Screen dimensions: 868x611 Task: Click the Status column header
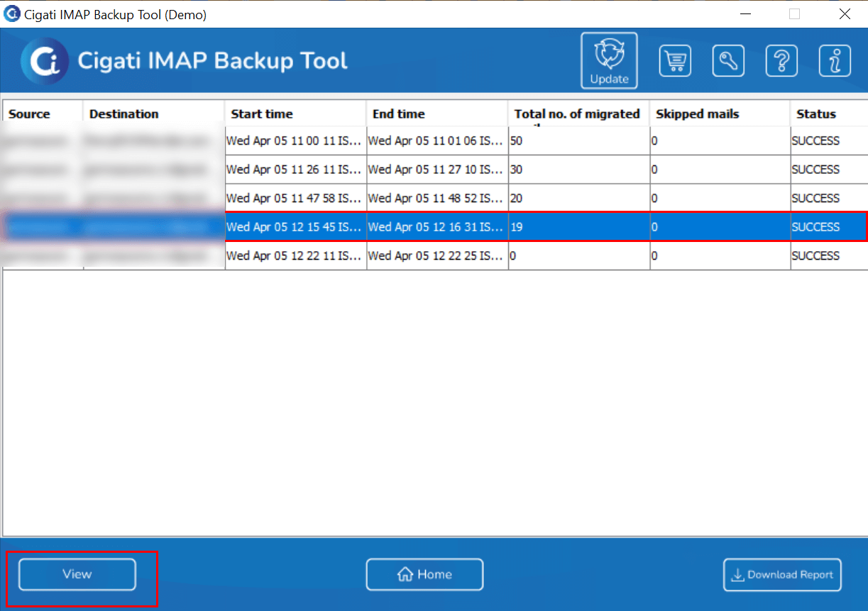[x=829, y=114]
